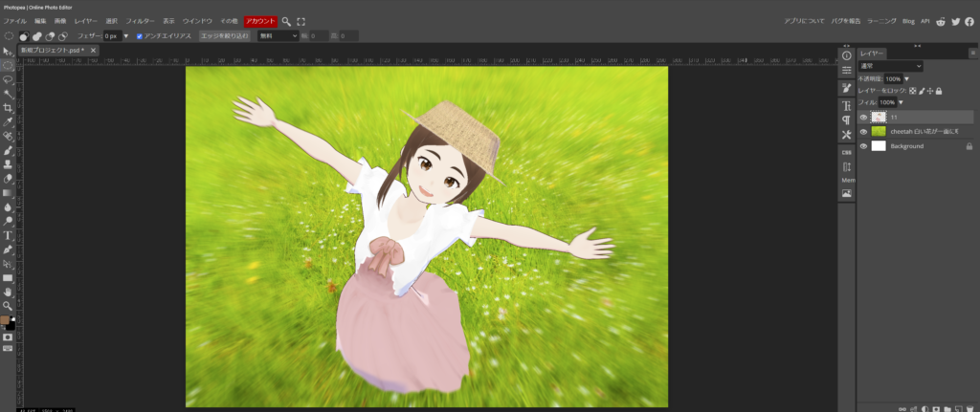980x412 pixels.
Task: Select the Eyedropper tool
Action: tap(8, 122)
